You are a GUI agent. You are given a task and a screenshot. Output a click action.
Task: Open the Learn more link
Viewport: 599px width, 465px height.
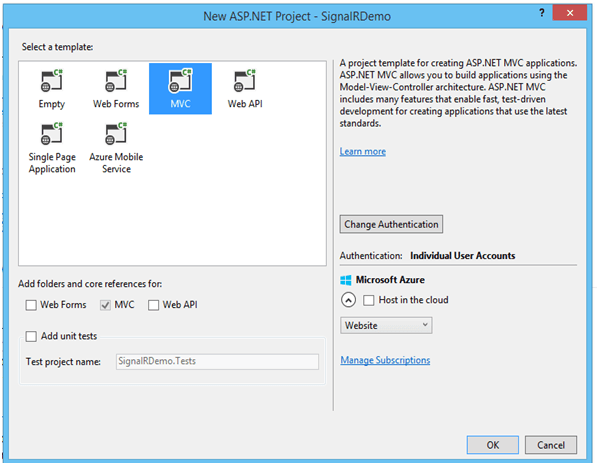click(363, 152)
